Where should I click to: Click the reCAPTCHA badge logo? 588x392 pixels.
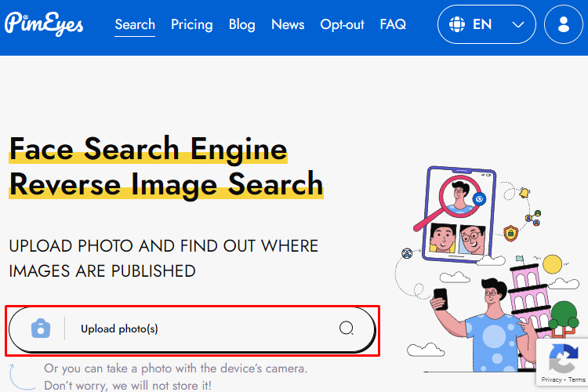[x=563, y=358]
